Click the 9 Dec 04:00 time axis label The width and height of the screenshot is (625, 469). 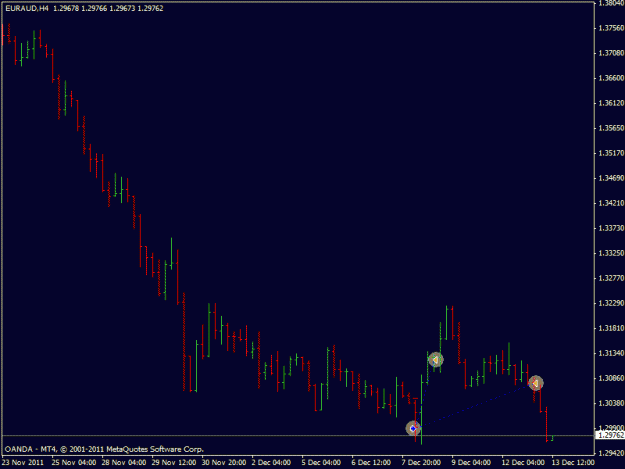pos(471,463)
